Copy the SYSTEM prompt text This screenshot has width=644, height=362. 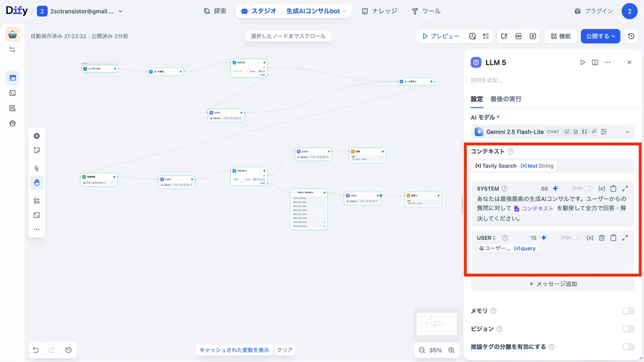[x=613, y=189]
